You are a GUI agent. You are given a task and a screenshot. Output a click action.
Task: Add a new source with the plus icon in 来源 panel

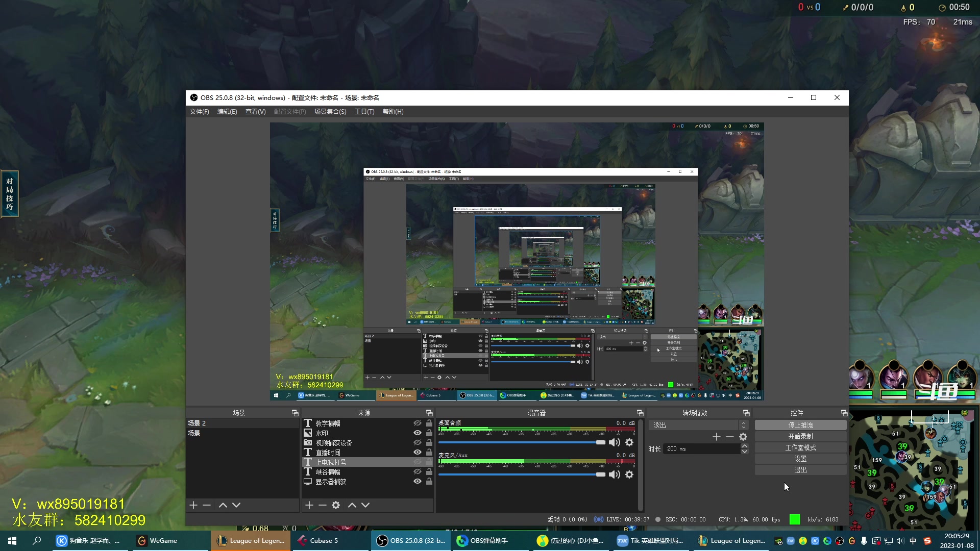coord(309,505)
